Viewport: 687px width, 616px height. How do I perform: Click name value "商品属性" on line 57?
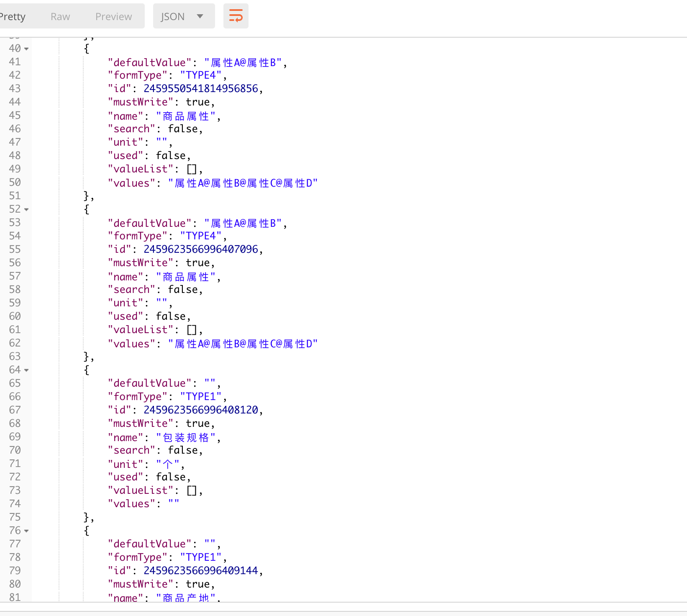186,277
